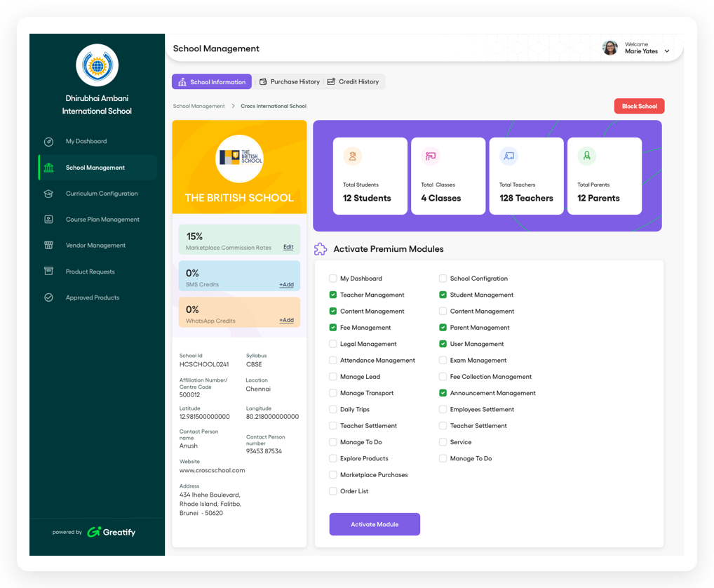This screenshot has height=588, width=714.
Task: Click the Total Teachers card icon
Action: (x=508, y=156)
